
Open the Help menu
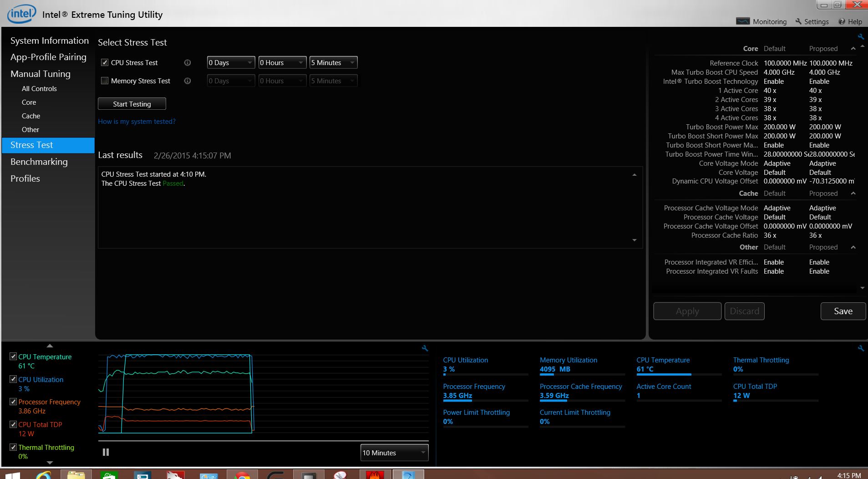(850, 21)
